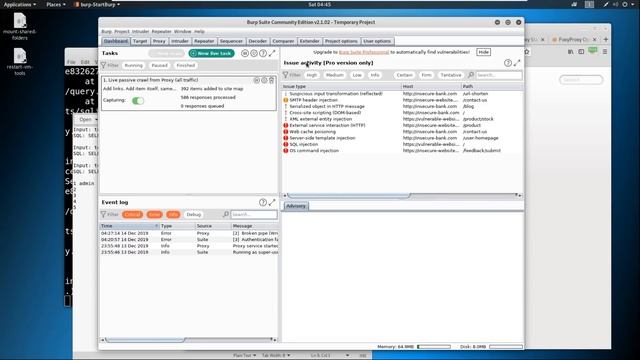Follow Burp Suite Professional upgrade link
Screen dimensions: 640x360
(x=364, y=52)
